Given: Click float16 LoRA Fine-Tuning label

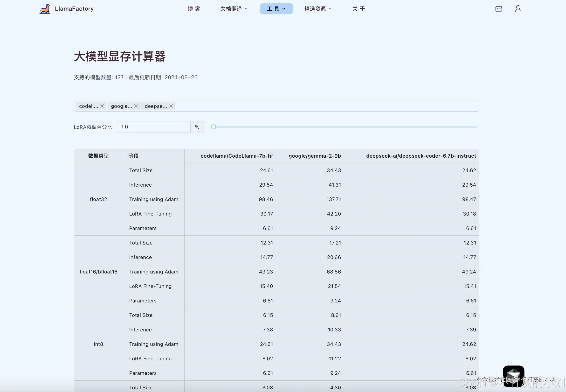Looking at the screenshot, I should (151, 286).
